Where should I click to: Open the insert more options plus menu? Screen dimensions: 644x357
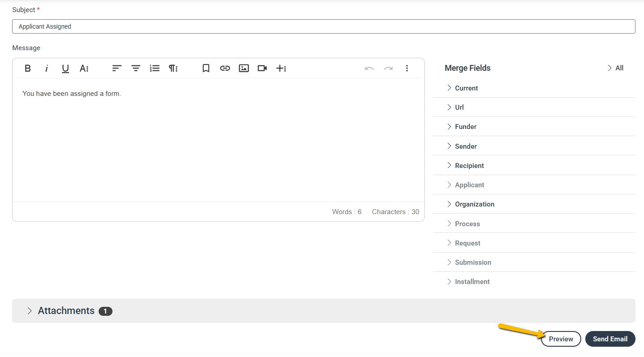tap(281, 68)
